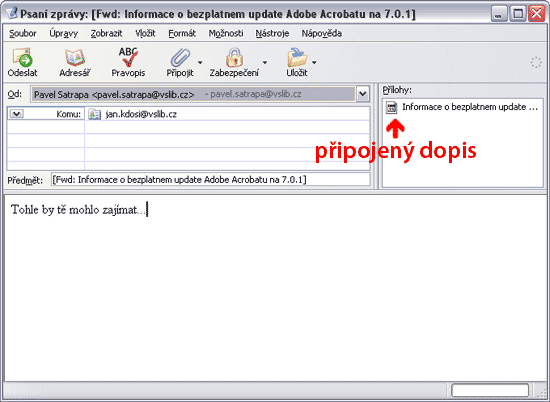The height and width of the screenshot is (402, 550).
Task: Send the message with Odeslat
Action: 22,62
